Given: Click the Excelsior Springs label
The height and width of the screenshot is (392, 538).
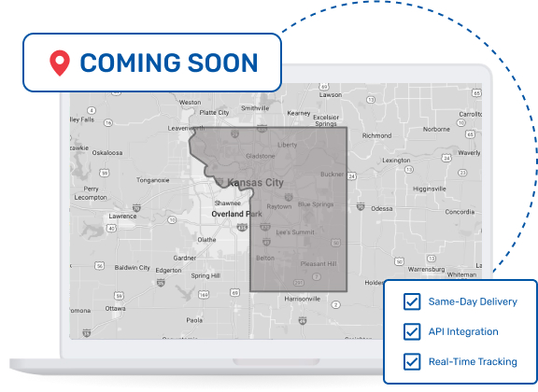Looking at the screenshot, I should click(326, 120).
